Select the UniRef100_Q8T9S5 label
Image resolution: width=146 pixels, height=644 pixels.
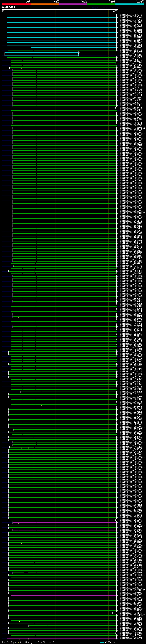[x=131, y=87]
